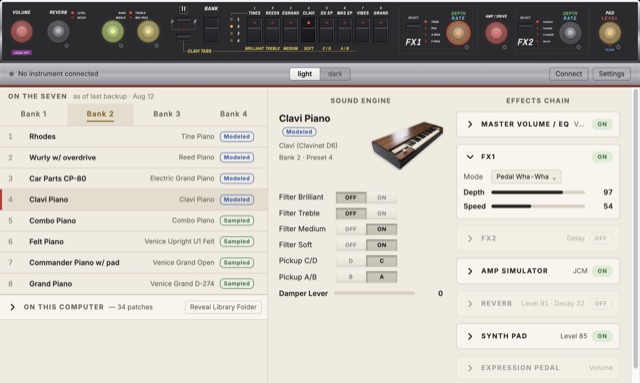Set Filter Treble to ON

[382, 214]
